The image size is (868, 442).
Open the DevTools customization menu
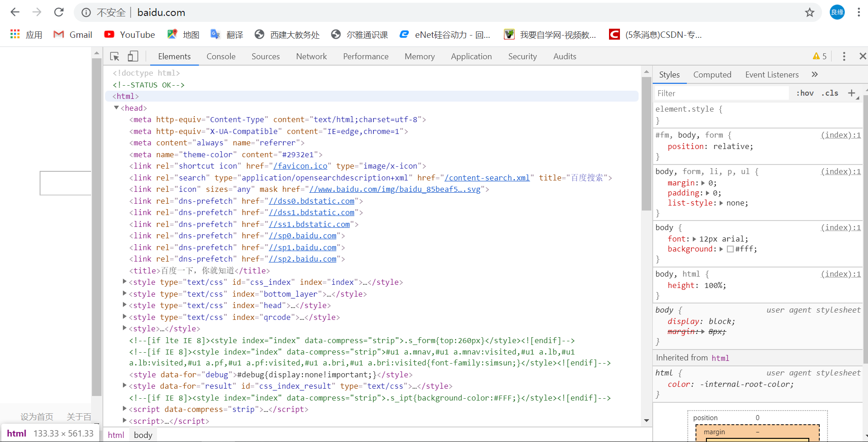[844, 56]
